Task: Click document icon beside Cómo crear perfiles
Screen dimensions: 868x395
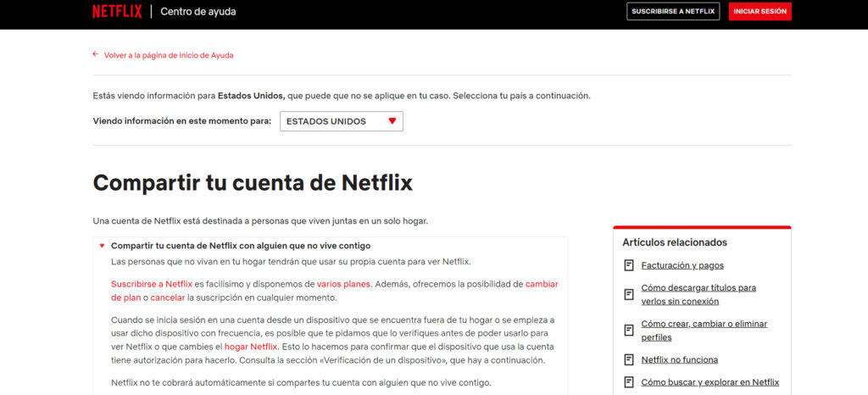Action: point(629,330)
